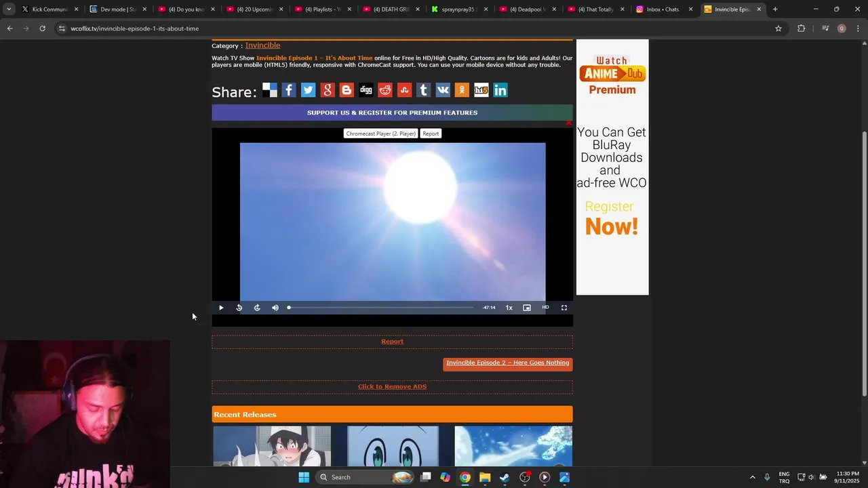Viewport: 868px width, 488px height.
Task: Open the browser extensions menu
Action: coord(801,28)
